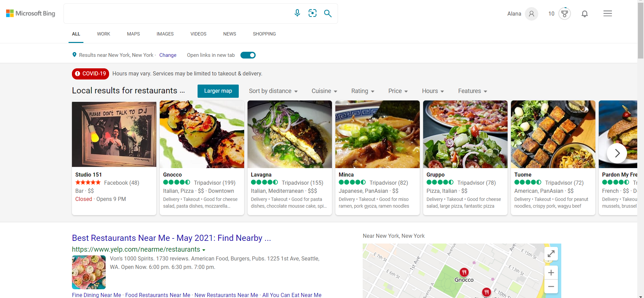Open Sort by distance dropdown
Viewport: 644px width, 298px height.
pos(273,91)
